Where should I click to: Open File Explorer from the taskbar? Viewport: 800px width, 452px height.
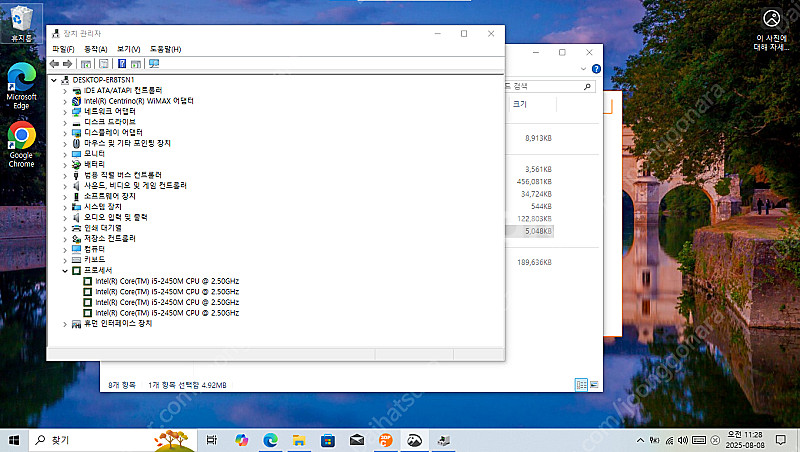pos(298,440)
